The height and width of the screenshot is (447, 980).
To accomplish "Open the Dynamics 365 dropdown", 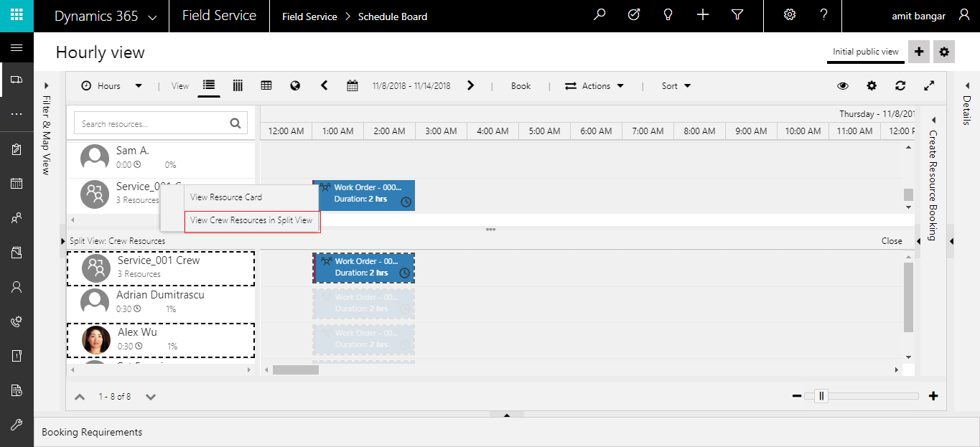I will tap(106, 16).
